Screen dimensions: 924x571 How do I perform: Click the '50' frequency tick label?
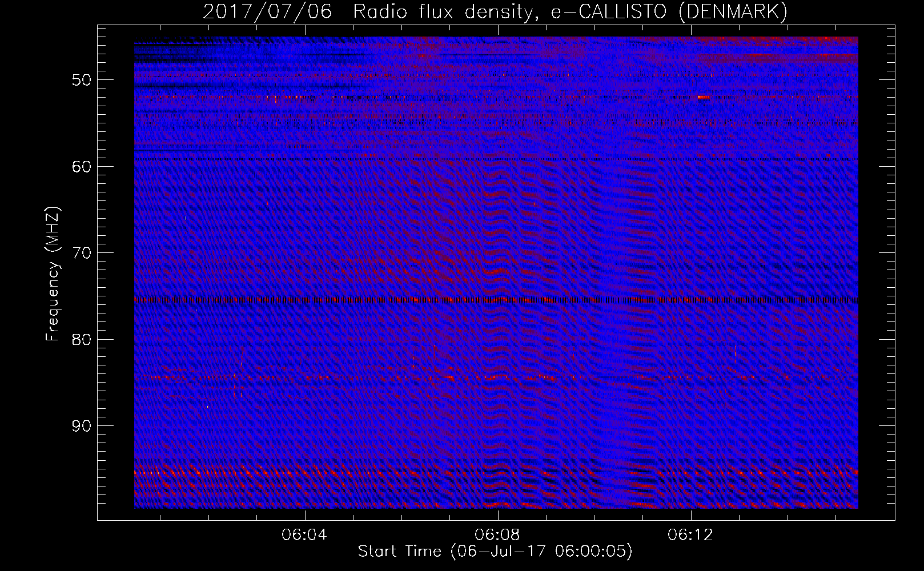(x=82, y=80)
